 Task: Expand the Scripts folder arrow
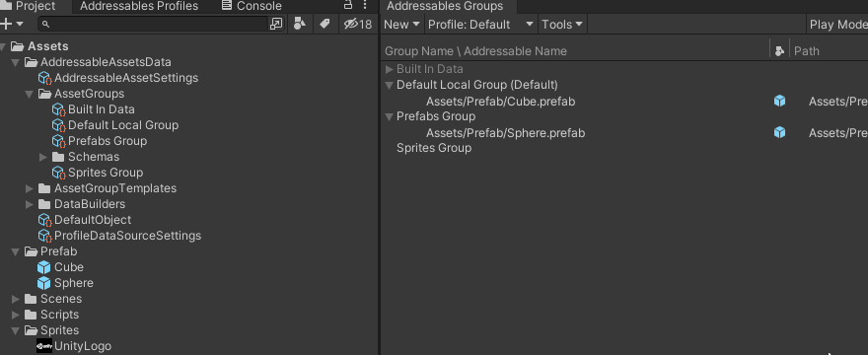[x=16, y=315]
